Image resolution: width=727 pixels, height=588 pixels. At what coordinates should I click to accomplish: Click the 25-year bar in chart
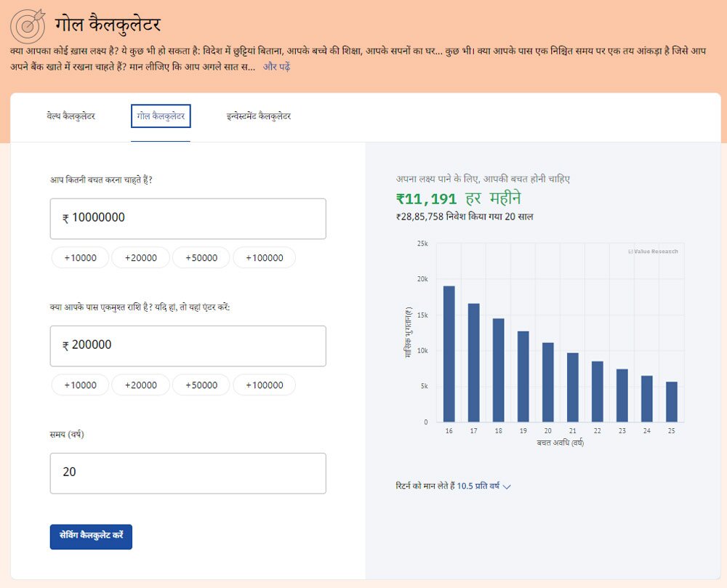pyautogui.click(x=672, y=402)
